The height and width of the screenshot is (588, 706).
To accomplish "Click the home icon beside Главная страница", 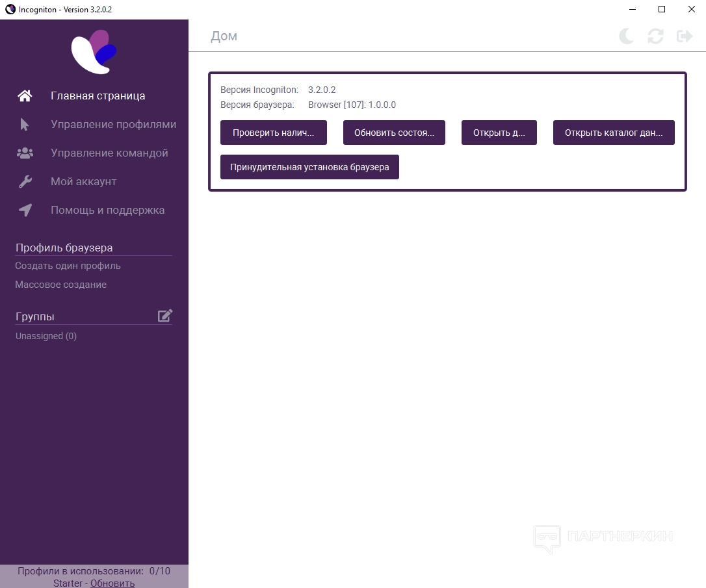I will click(25, 96).
